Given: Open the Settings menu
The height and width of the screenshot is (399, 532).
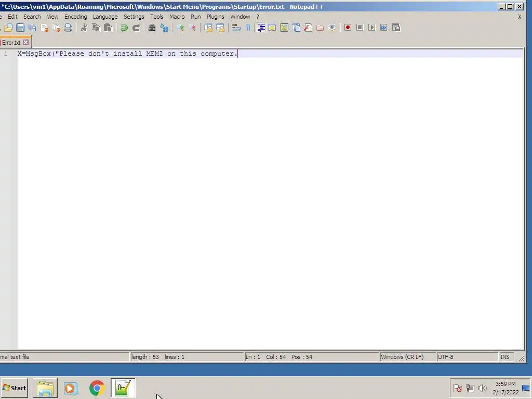Looking at the screenshot, I should 134,17.
